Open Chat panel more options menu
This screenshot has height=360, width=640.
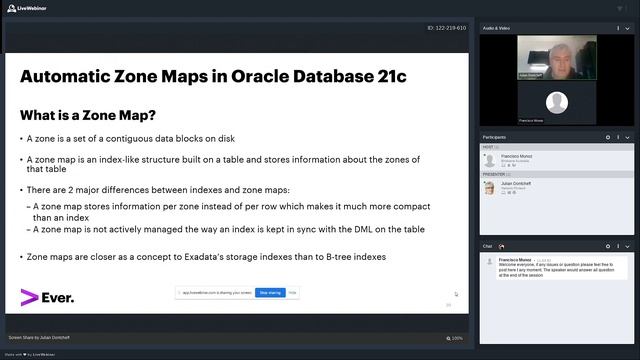click(618, 246)
